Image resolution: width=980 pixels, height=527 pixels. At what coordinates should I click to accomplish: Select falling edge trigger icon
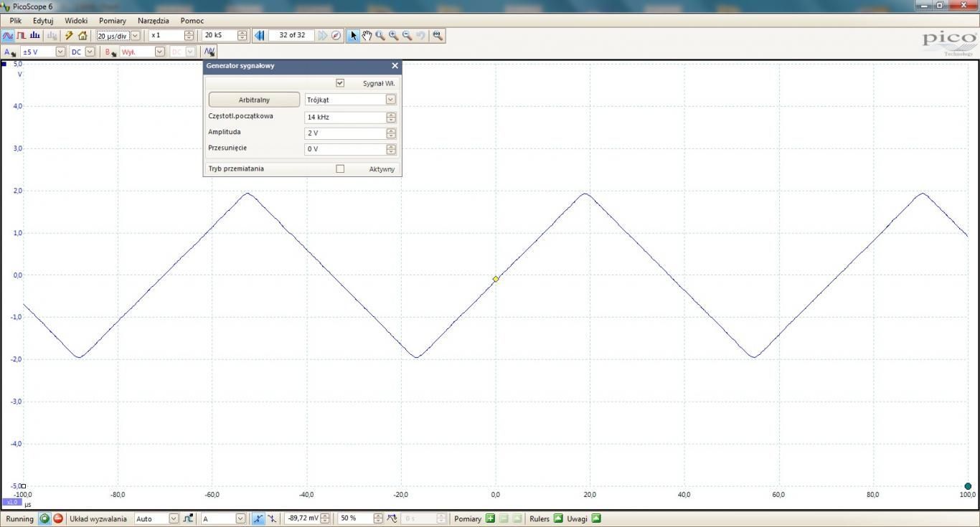[272, 518]
